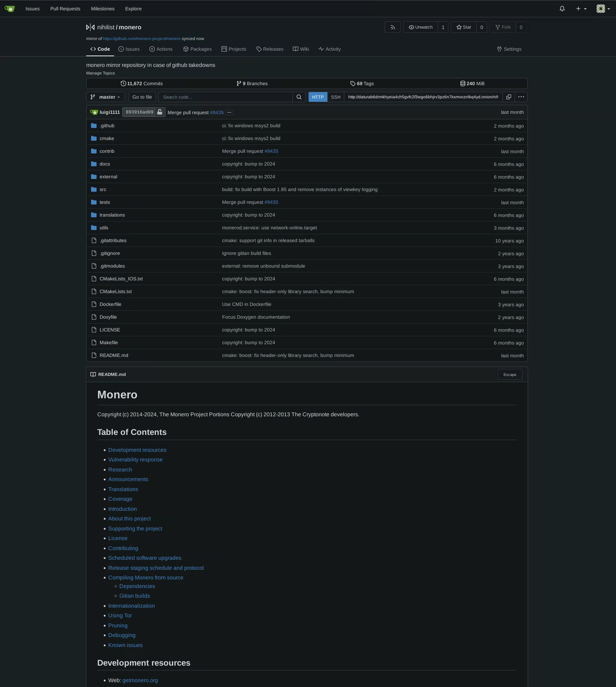Click the commit signature unlock icon

pyautogui.click(x=160, y=112)
